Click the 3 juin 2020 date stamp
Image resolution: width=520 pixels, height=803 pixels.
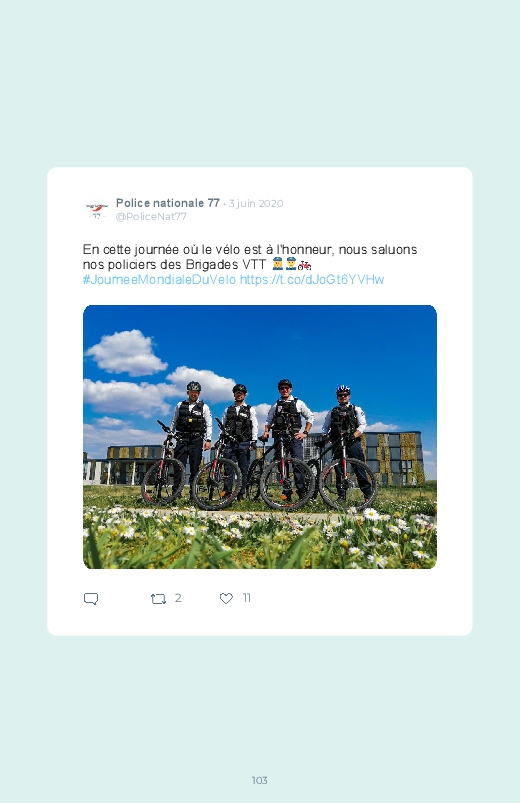[256, 203]
